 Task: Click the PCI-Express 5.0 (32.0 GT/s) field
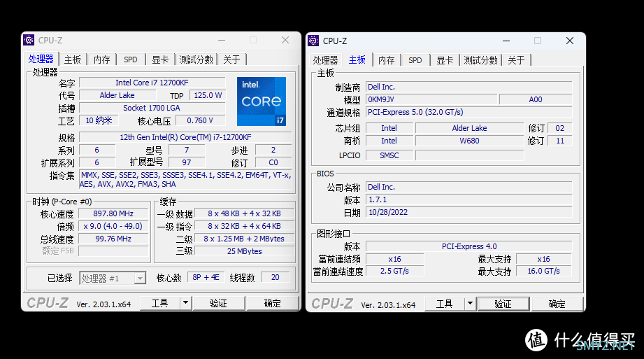click(x=469, y=112)
